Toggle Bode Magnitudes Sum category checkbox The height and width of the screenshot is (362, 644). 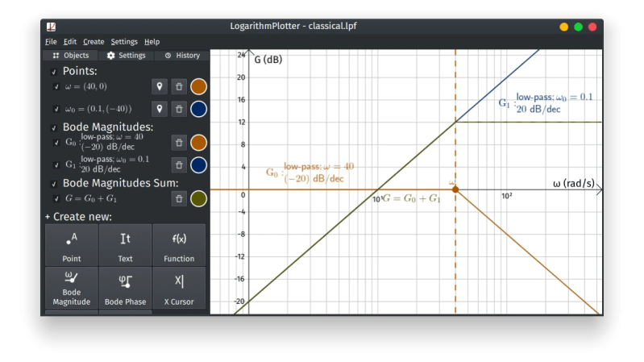pyautogui.click(x=54, y=184)
